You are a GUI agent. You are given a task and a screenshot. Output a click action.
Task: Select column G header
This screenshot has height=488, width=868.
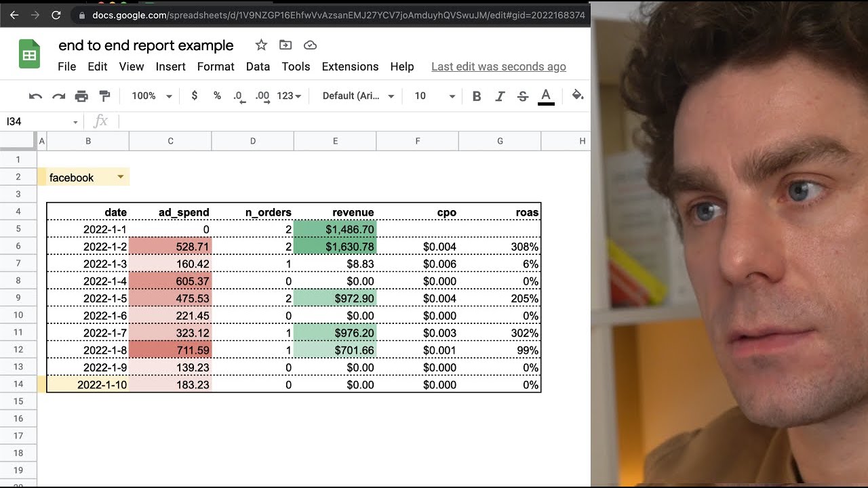point(500,141)
